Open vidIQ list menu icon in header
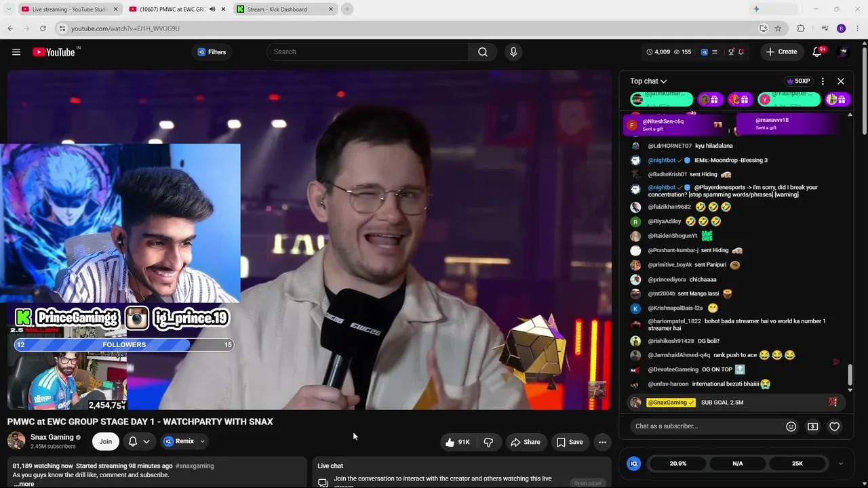The width and height of the screenshot is (868, 488). [x=715, y=52]
